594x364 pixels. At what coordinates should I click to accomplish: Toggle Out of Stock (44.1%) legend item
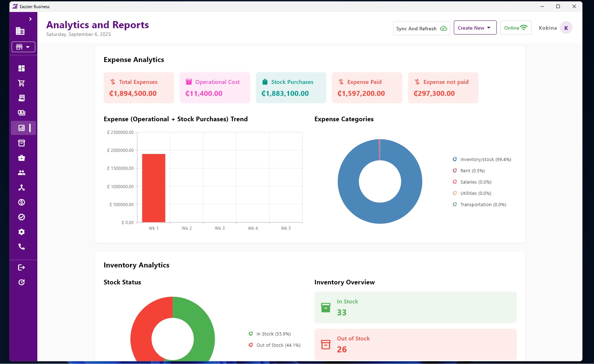tap(274, 345)
